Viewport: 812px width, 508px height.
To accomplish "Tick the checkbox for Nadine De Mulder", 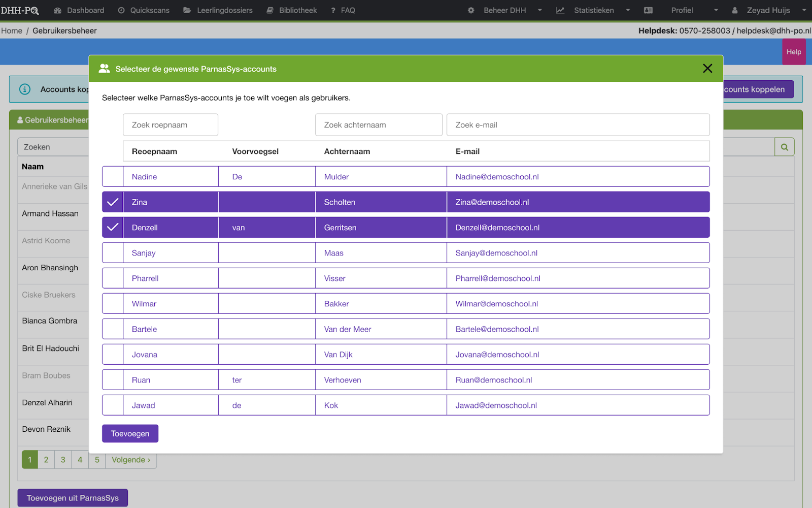I will click(x=113, y=177).
